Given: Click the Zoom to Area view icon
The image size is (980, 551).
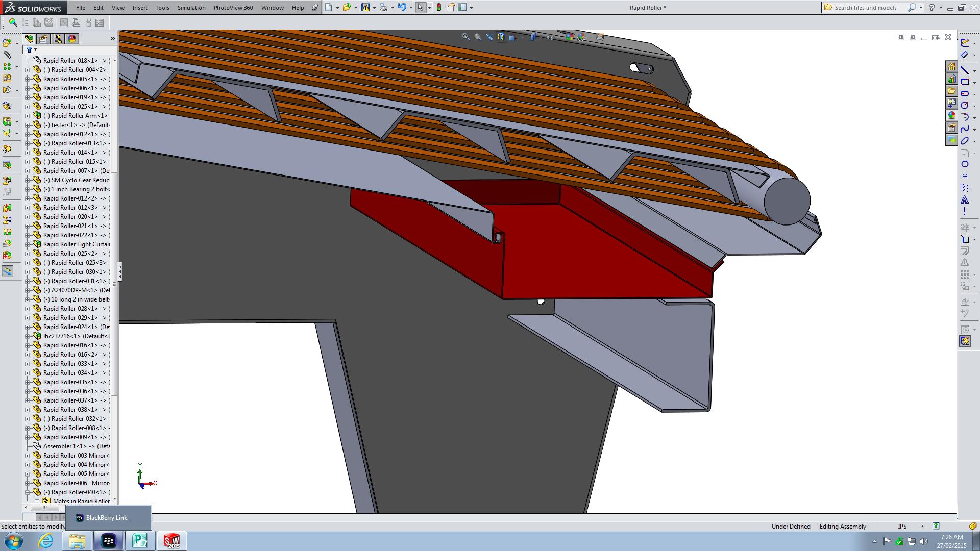Looking at the screenshot, I should tap(478, 37).
